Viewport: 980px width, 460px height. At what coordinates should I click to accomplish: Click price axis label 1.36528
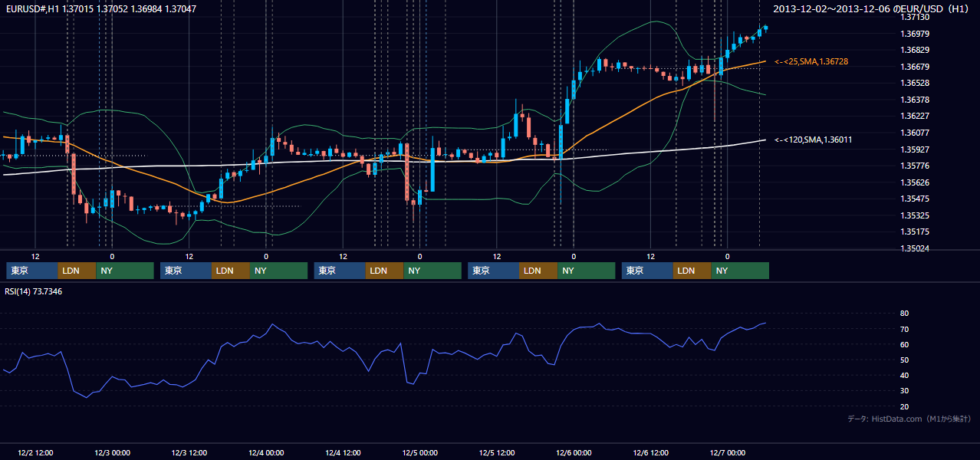915,83
